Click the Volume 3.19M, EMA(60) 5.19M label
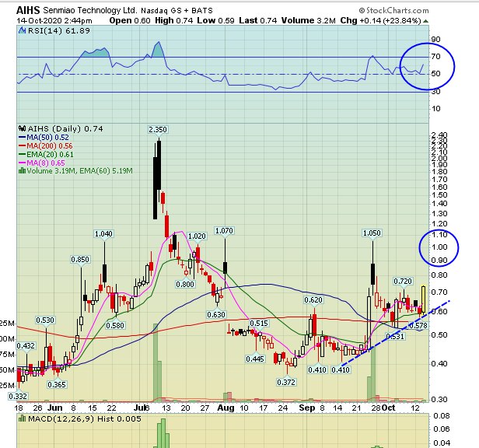The image size is (479, 448). pos(80,170)
